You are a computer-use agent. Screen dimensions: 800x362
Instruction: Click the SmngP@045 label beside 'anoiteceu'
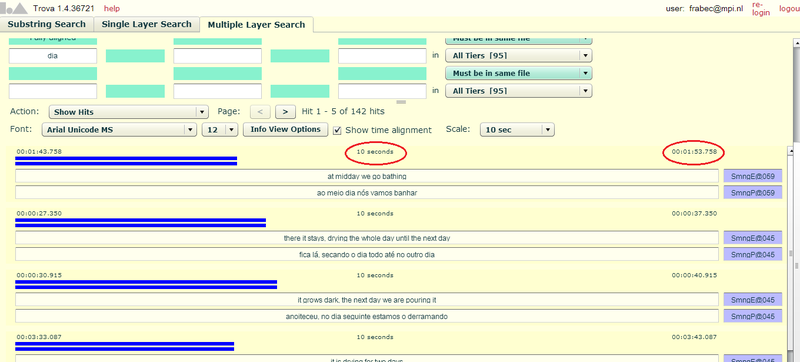[753, 316]
